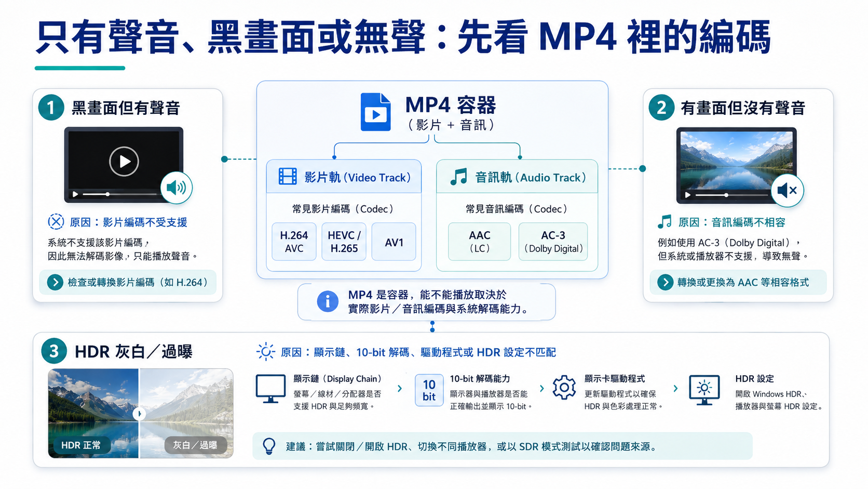Click the 建議 suggestion text bar
Viewport: 868px width, 489px height.
pyautogui.click(x=502, y=446)
